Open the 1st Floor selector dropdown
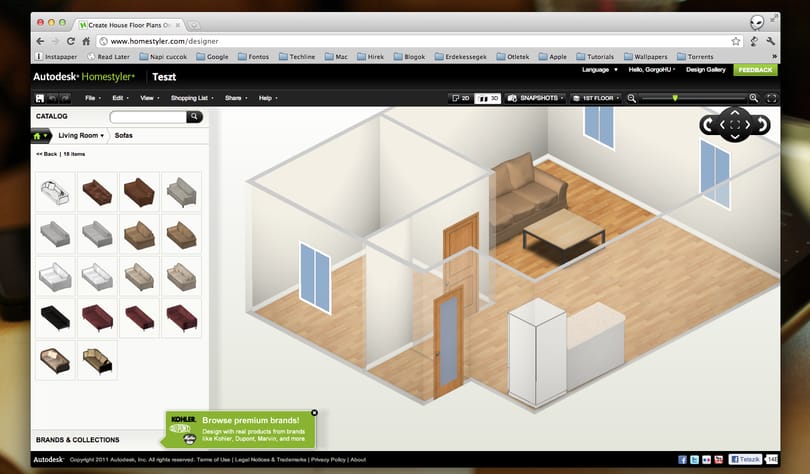The height and width of the screenshot is (474, 810). (596, 98)
